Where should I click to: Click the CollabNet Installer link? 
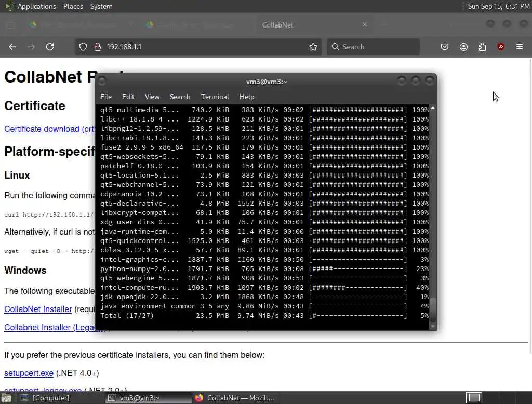(x=38, y=309)
